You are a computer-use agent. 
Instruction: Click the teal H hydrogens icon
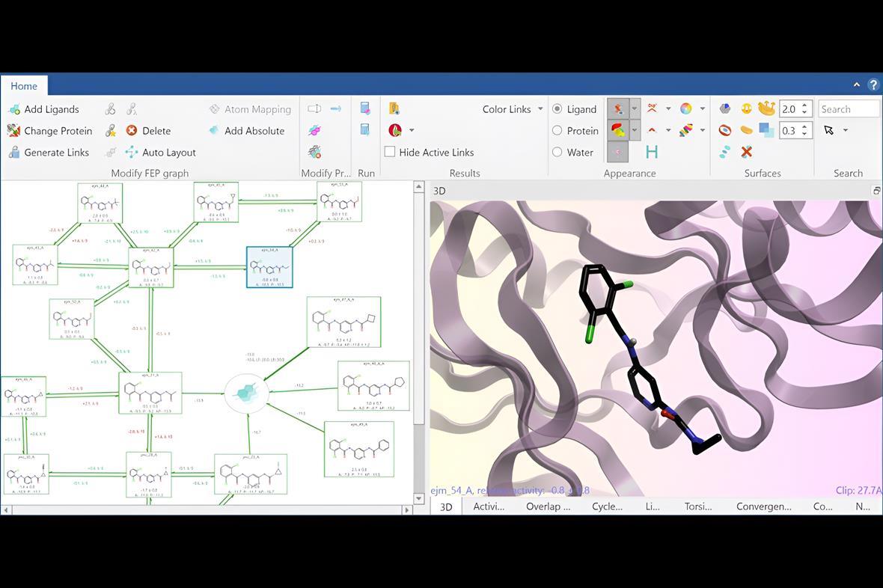[x=652, y=152]
